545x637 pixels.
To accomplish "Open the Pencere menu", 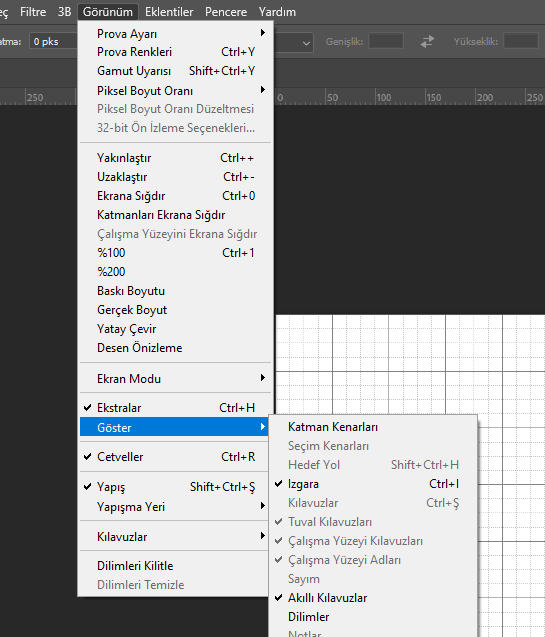I will coord(226,12).
